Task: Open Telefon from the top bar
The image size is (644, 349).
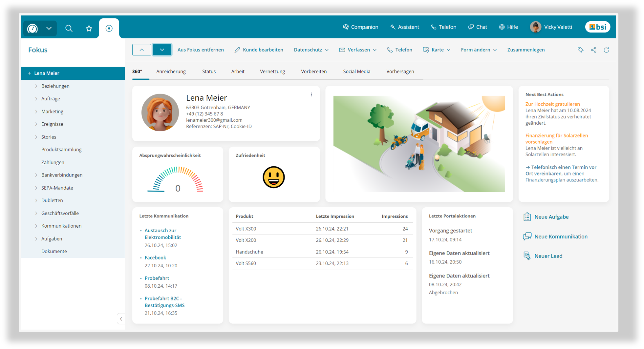Action: (x=443, y=27)
